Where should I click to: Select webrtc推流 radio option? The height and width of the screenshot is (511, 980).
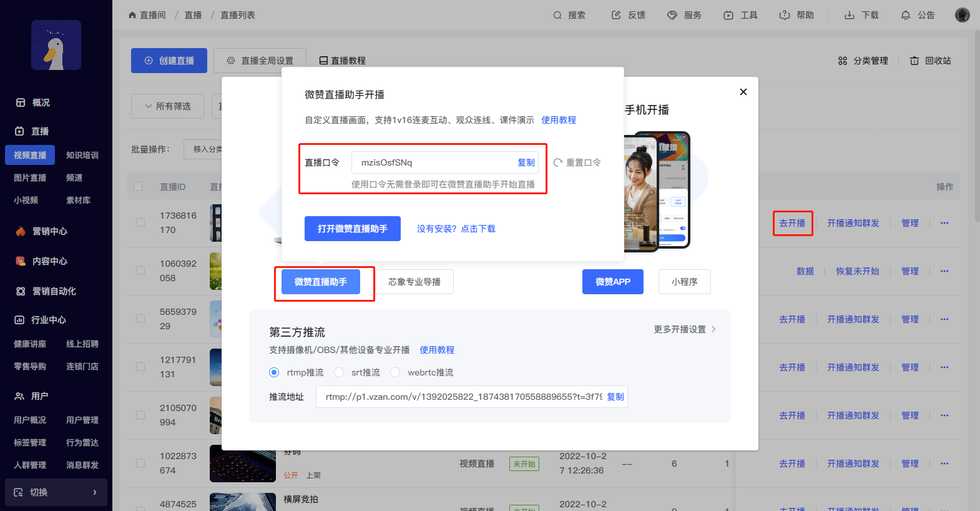click(x=395, y=372)
